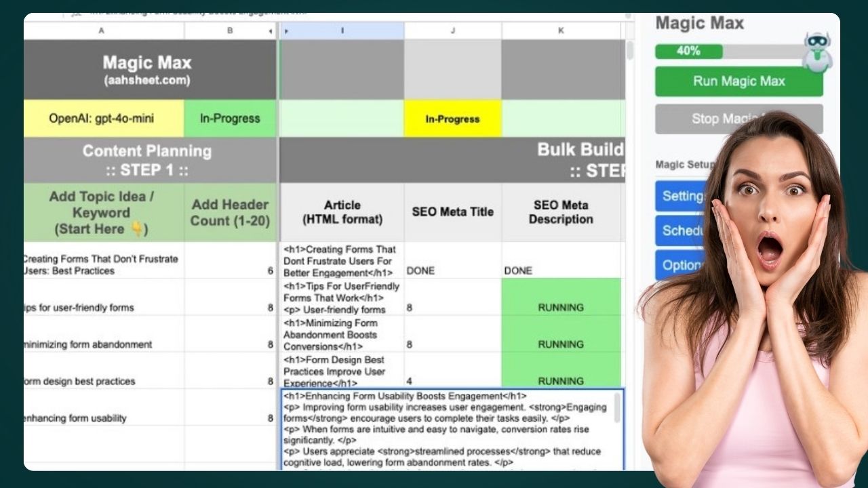Image resolution: width=868 pixels, height=488 pixels.
Task: Click the Magic Max robot icon
Action: click(817, 51)
